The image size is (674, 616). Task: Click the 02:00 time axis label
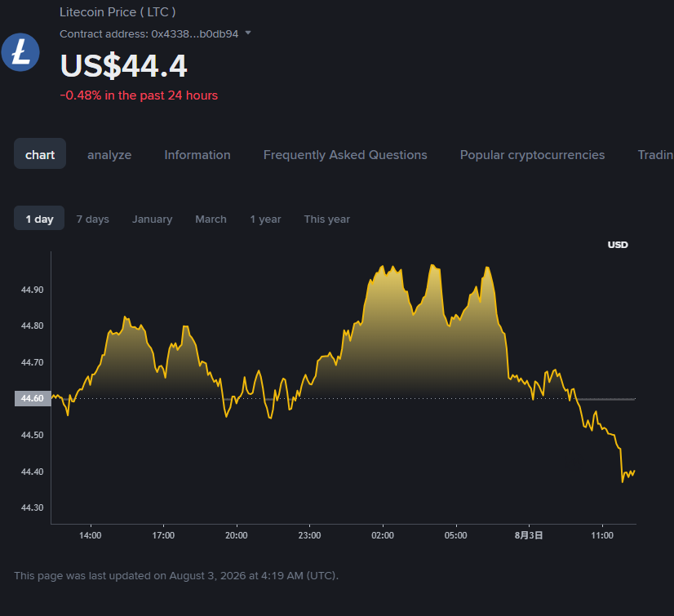click(x=383, y=535)
